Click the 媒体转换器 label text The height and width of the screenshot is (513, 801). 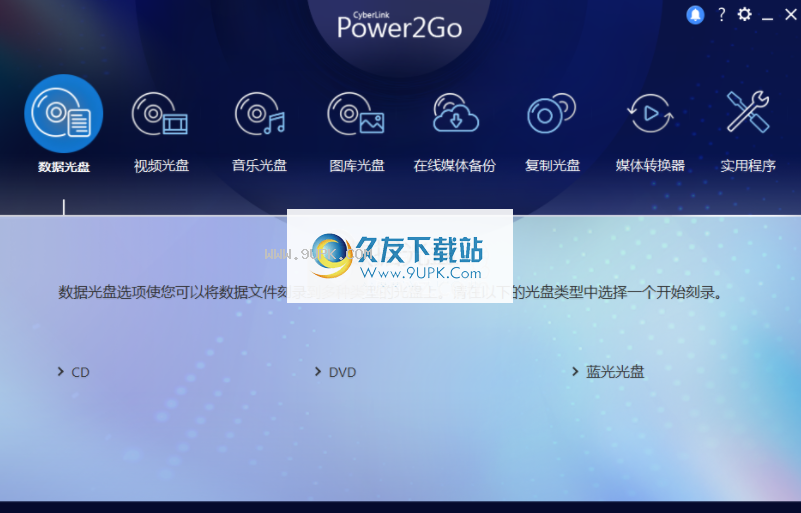[650, 166]
